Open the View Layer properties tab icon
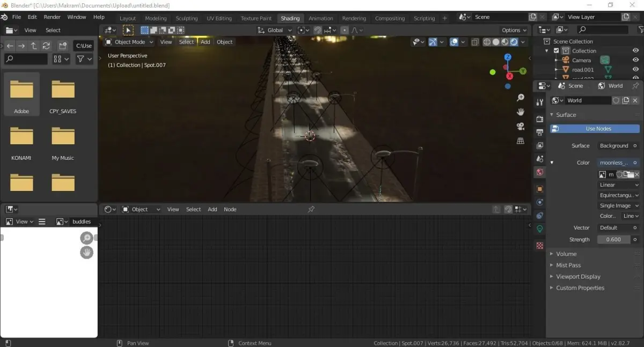644x347 pixels. 540,145
